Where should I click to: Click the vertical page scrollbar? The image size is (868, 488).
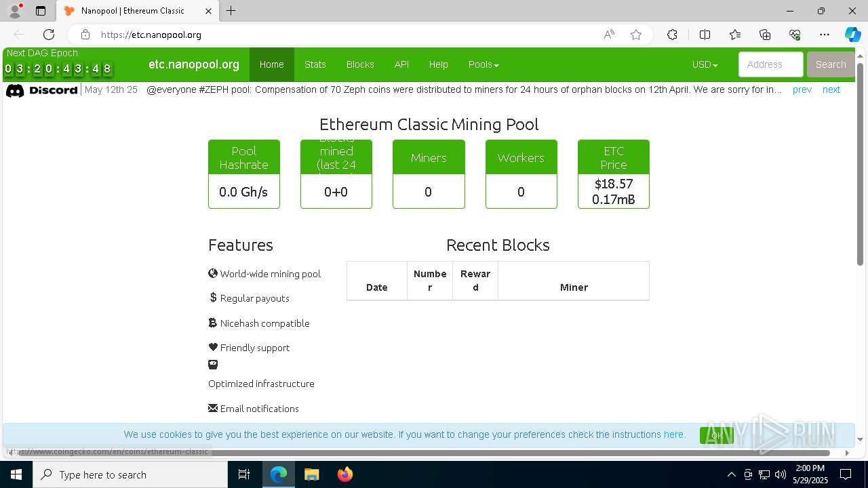click(861, 163)
